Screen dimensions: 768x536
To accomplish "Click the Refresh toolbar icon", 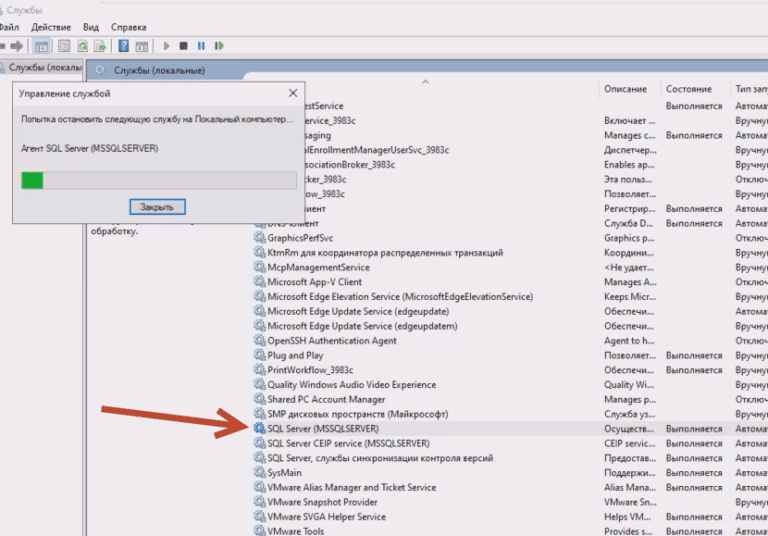I will click(82, 46).
